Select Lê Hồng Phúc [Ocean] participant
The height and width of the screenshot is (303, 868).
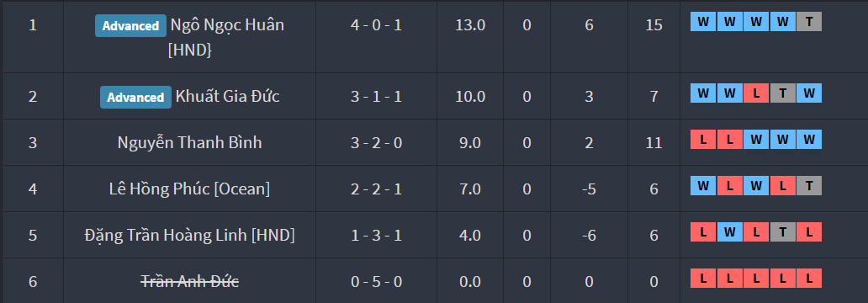coord(190,189)
